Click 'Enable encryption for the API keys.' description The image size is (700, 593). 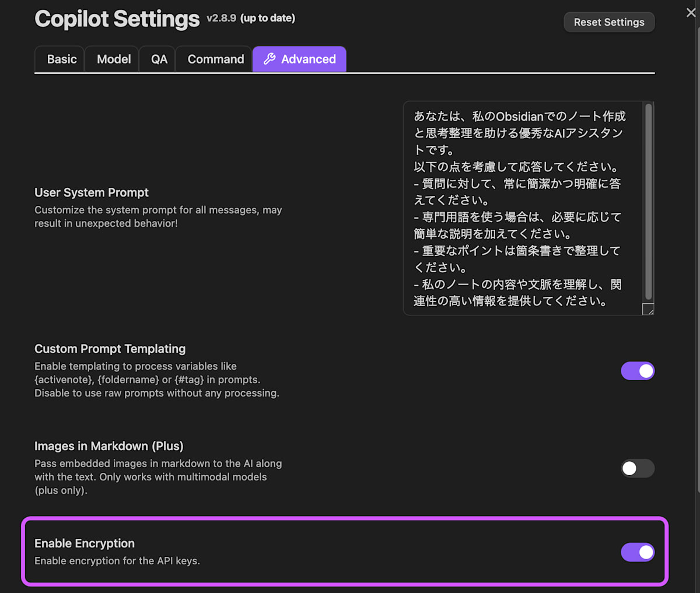point(117,561)
